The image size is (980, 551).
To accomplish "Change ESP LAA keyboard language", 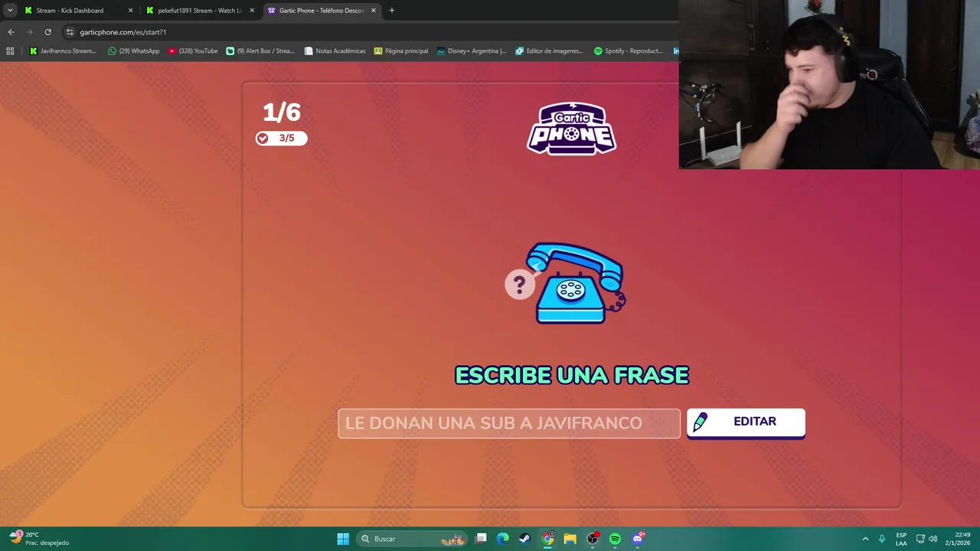I will pyautogui.click(x=901, y=539).
